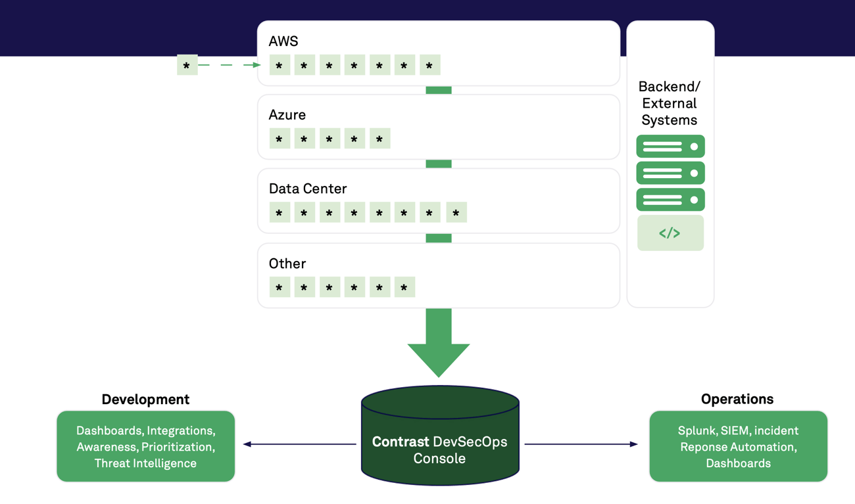855x504 pixels.
Task: Click the code brackets icon under Backend systems
Action: coord(670,233)
